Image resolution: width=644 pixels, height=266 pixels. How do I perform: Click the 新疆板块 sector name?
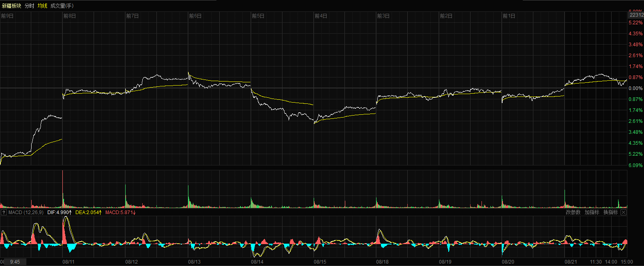(11, 6)
